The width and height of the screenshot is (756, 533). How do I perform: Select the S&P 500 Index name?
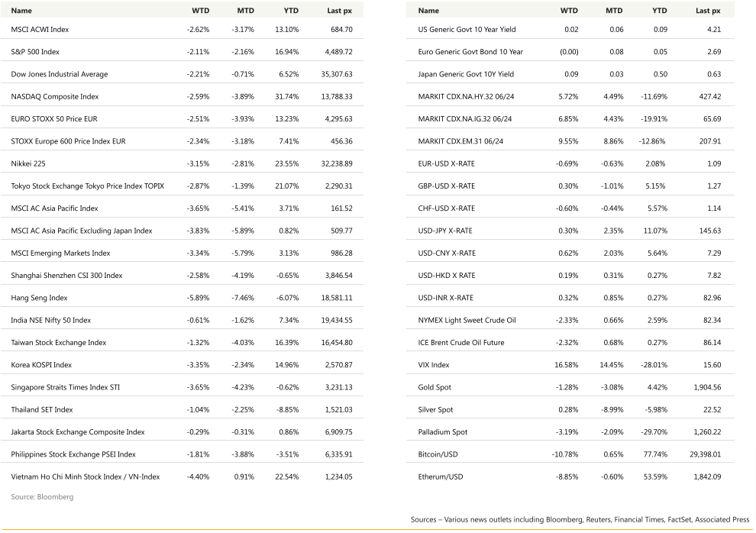pos(35,52)
